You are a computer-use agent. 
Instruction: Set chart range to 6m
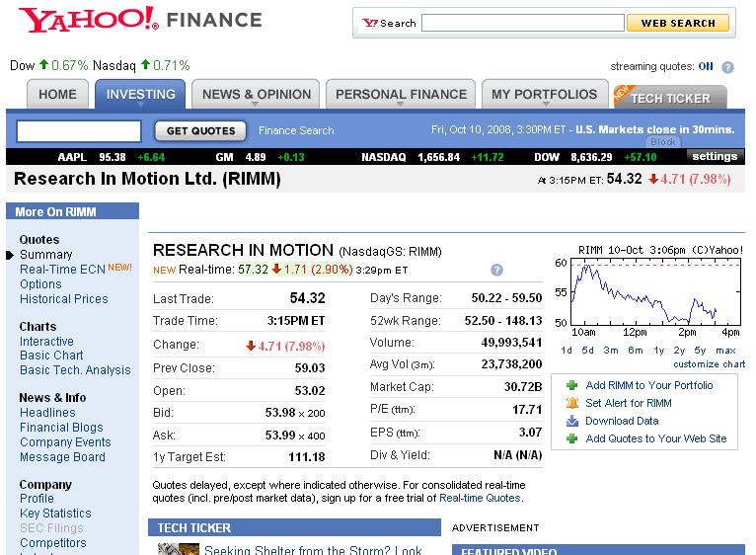coord(636,351)
